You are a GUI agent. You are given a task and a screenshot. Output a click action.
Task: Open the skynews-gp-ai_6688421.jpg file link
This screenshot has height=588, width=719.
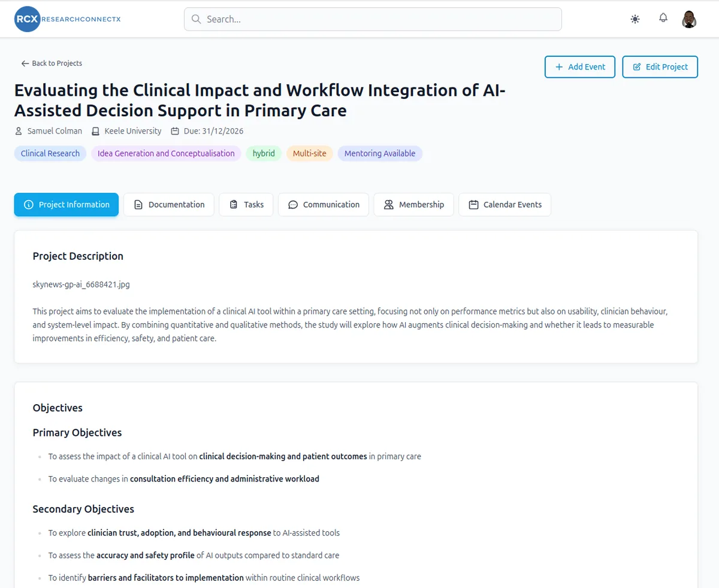[81, 284]
